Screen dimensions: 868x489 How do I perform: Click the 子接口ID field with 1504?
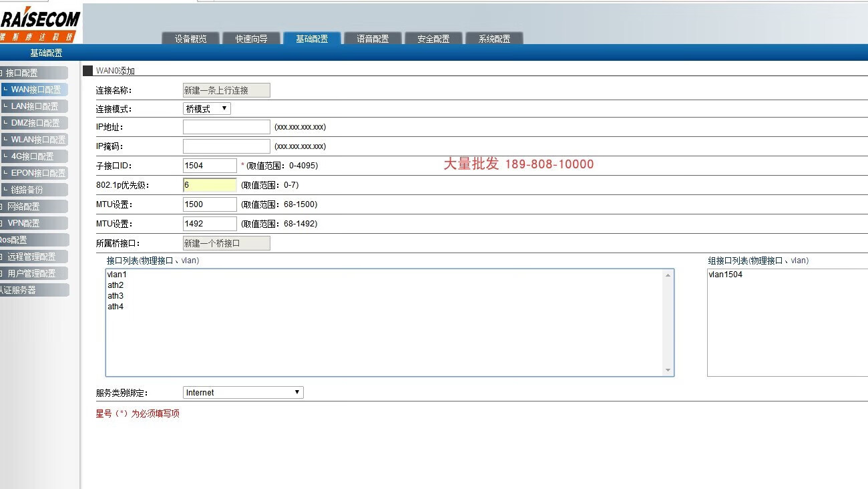[210, 166]
